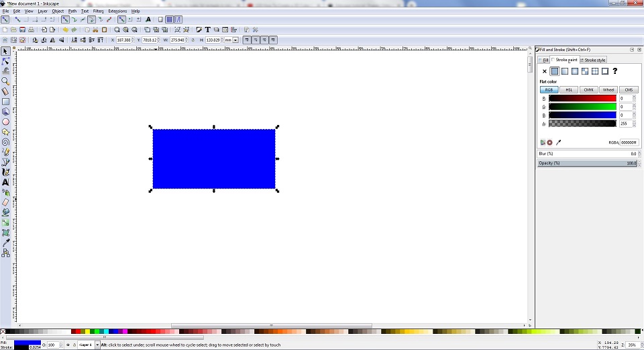Select the Selector arrow tool
Viewport: 644px width, 350px height.
5,52
